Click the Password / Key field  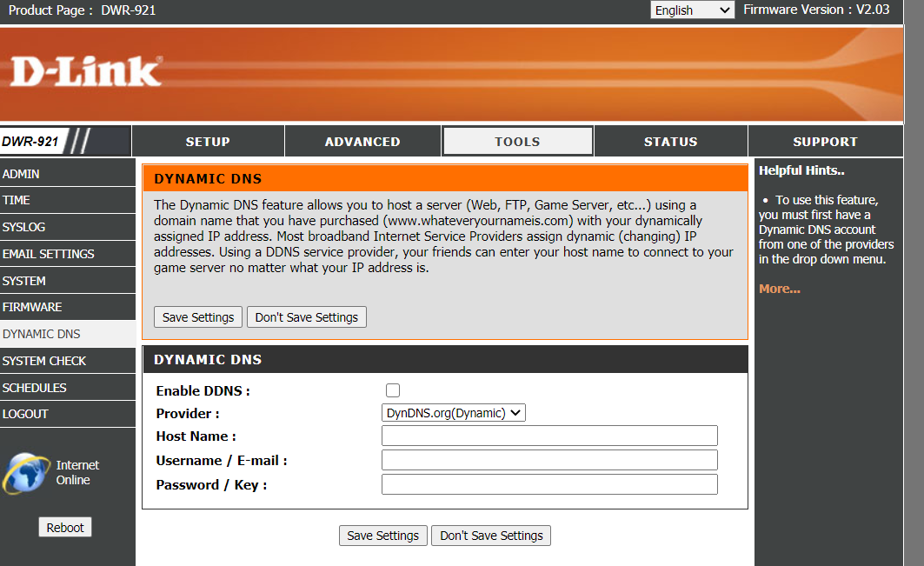(x=549, y=484)
